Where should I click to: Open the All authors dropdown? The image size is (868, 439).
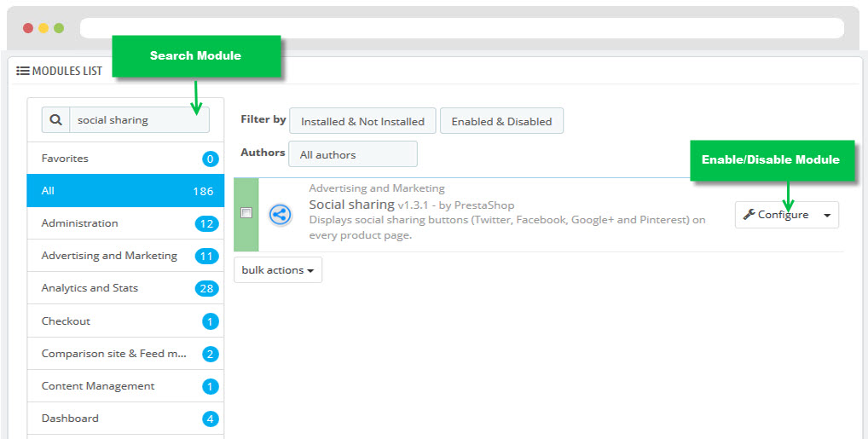[x=353, y=154]
